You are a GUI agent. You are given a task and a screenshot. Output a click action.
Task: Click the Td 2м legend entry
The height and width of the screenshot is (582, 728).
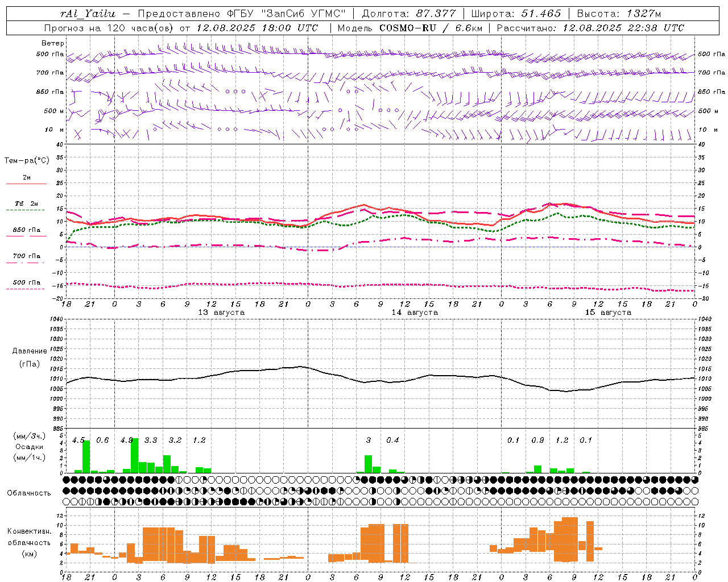pos(26,203)
